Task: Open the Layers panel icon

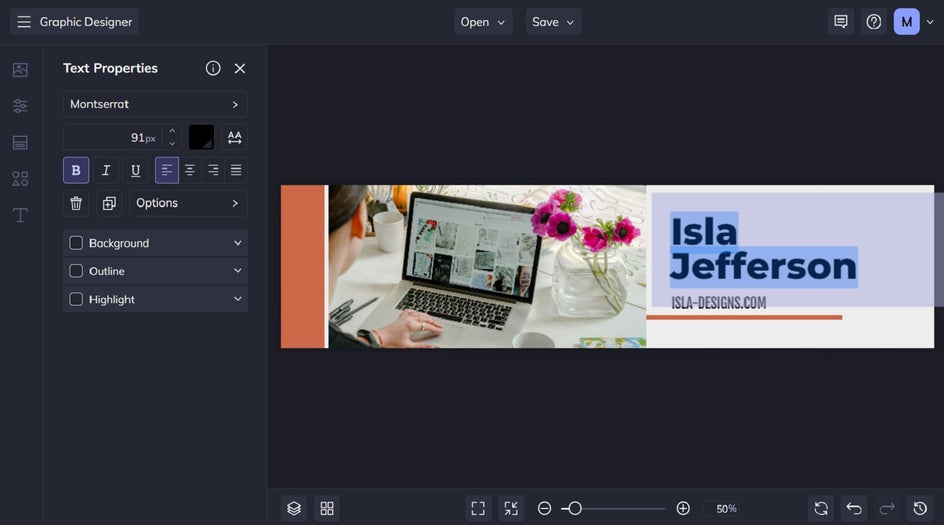Action: coord(294,508)
